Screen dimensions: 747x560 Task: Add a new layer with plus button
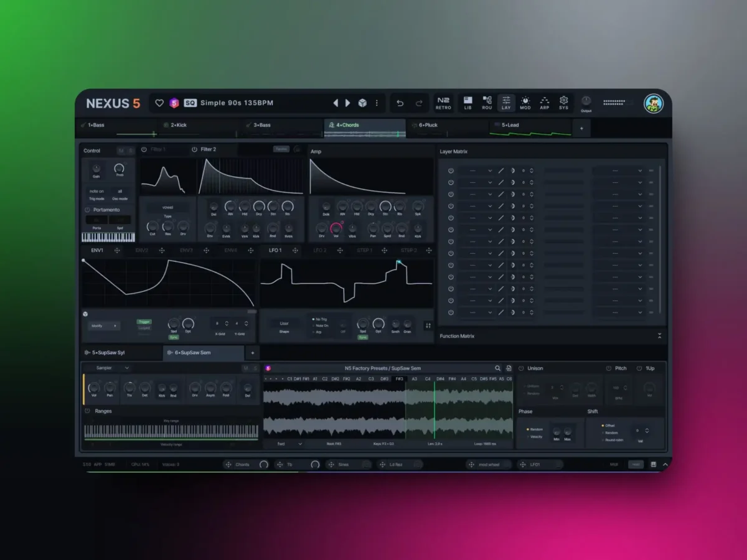coord(581,128)
